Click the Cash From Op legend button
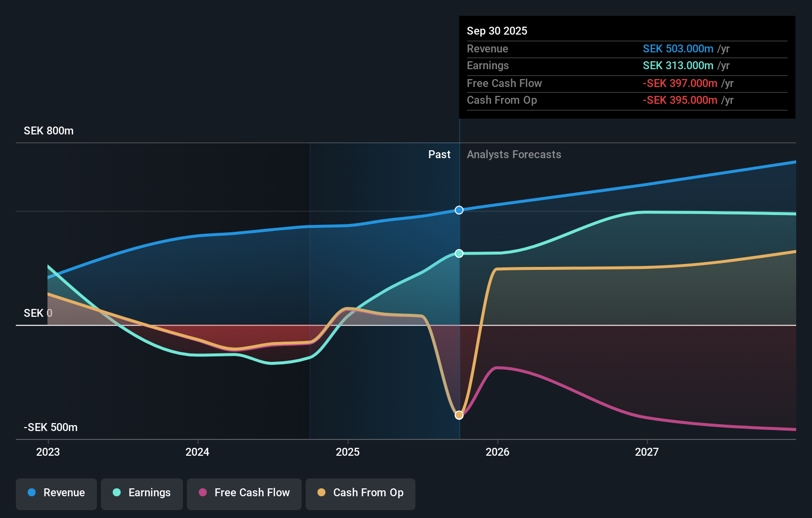The image size is (812, 518). [x=361, y=493]
